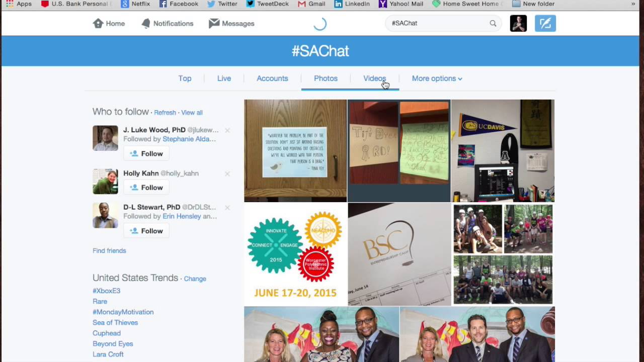Dismiss the D-L Stewart suggestion
The height and width of the screenshot is (362, 644).
(227, 207)
